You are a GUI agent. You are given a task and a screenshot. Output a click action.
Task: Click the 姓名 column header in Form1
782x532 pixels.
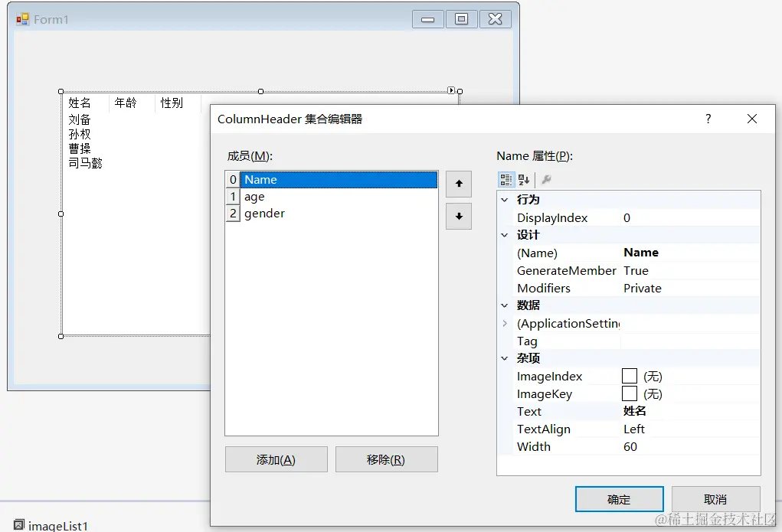(86, 103)
